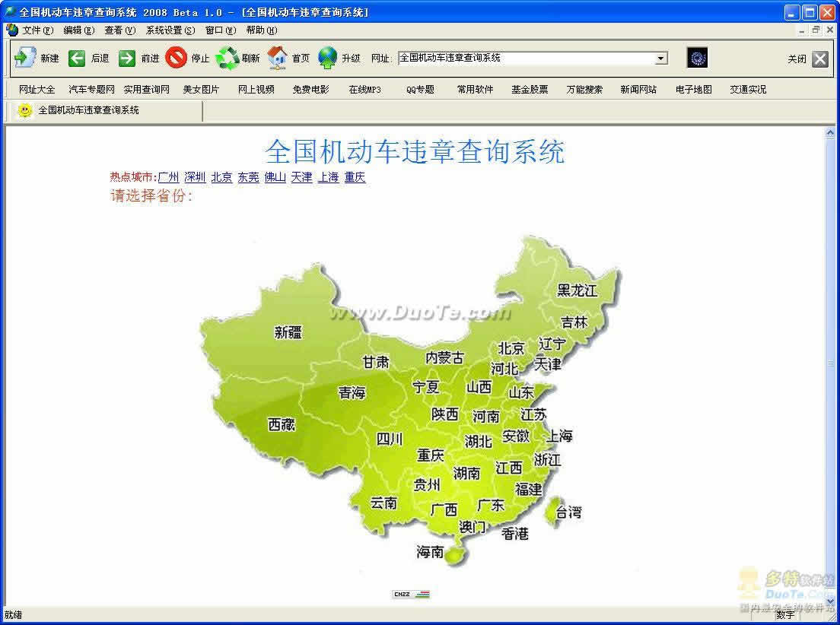Restore the inner child window button
Screen dimensions: 840x625
[816, 30]
